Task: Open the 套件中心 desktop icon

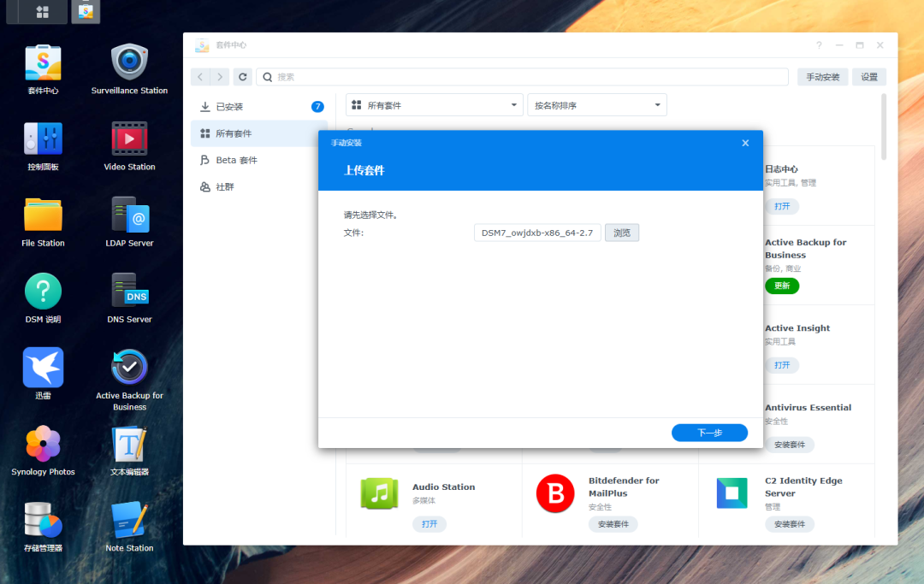Action: coord(43,62)
